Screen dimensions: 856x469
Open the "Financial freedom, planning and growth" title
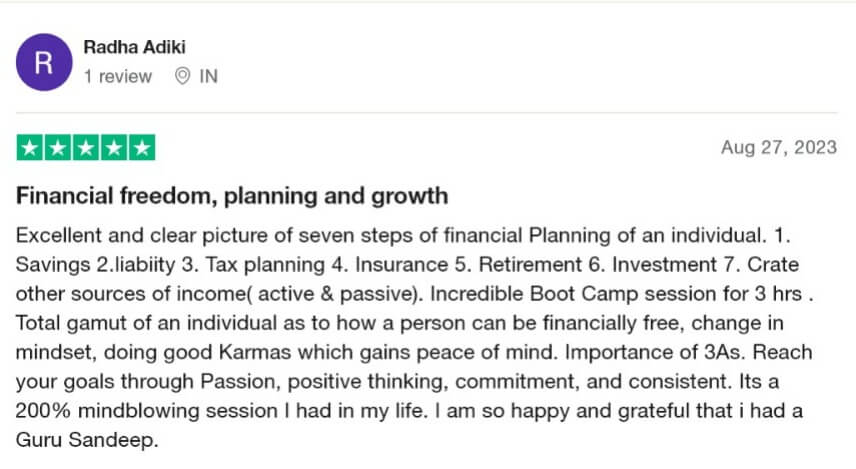coord(232,194)
